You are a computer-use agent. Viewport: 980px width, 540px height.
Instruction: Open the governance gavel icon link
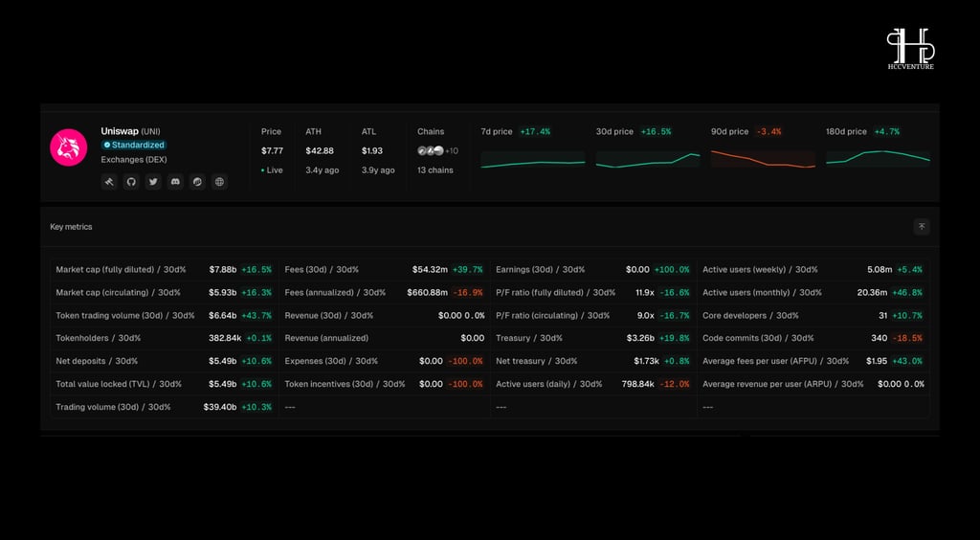click(109, 182)
